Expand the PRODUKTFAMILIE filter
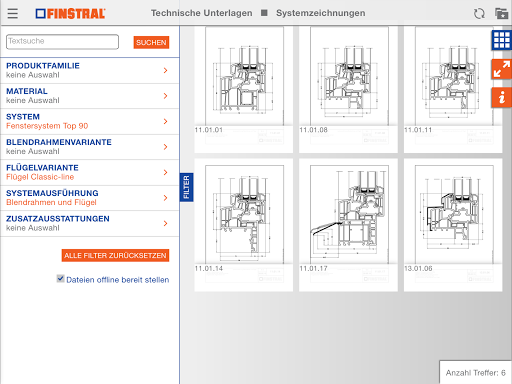The image size is (512, 384). [90, 70]
